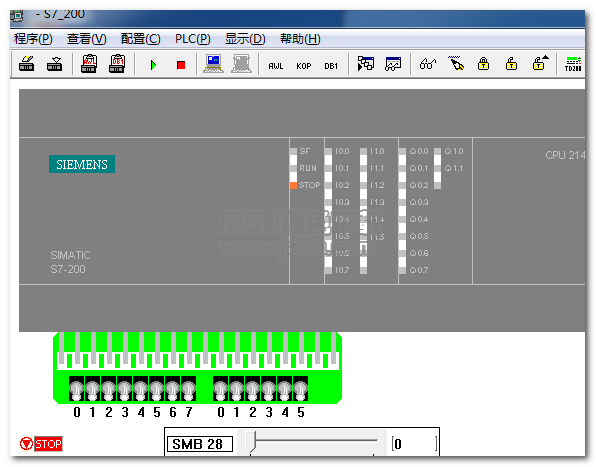Click the load program toolbar icon
This screenshot has height=467, width=596.
pos(54,64)
